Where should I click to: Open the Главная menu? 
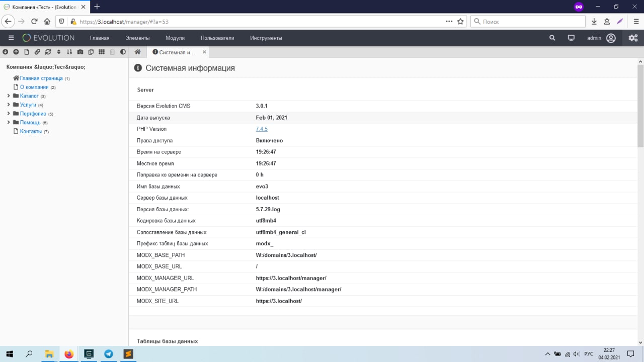click(x=100, y=38)
